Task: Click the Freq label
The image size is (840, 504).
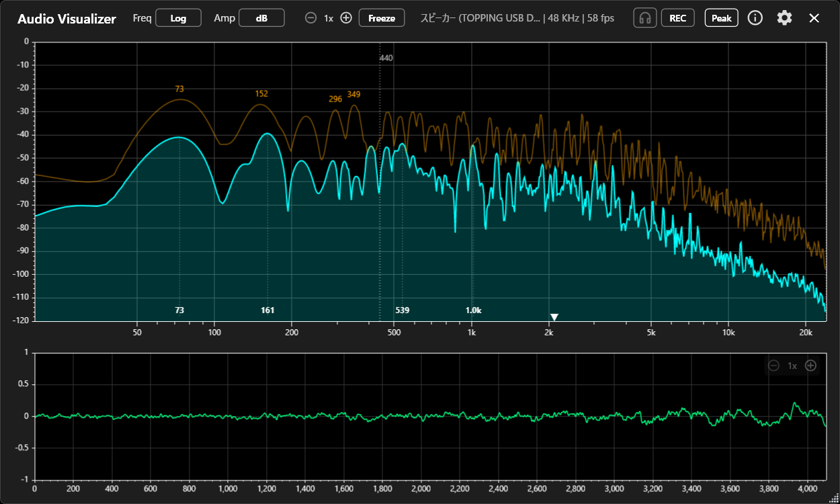Action: coord(142,18)
